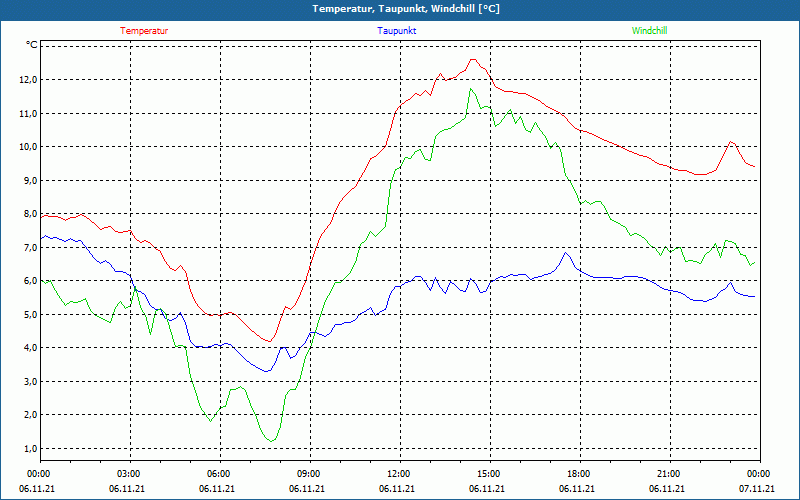Screen dimensions: 800x500
Task: Click the red Temperatur legend label
Action: click(x=144, y=31)
